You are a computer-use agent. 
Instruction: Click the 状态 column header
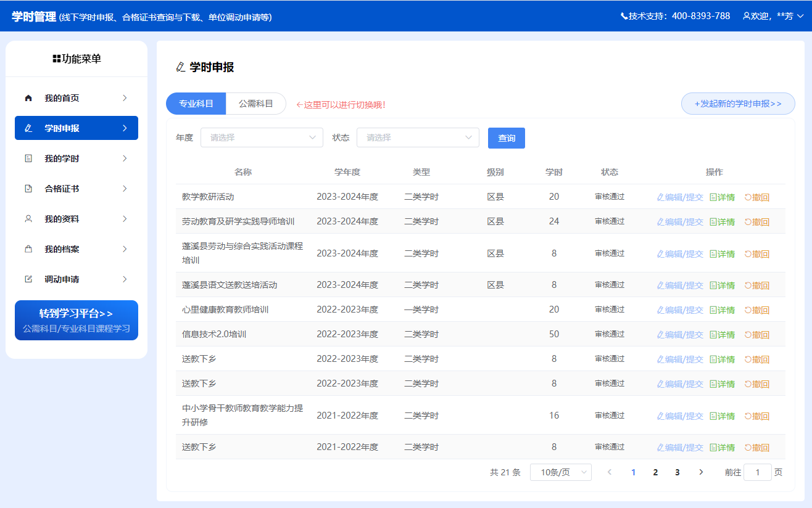[610, 173]
